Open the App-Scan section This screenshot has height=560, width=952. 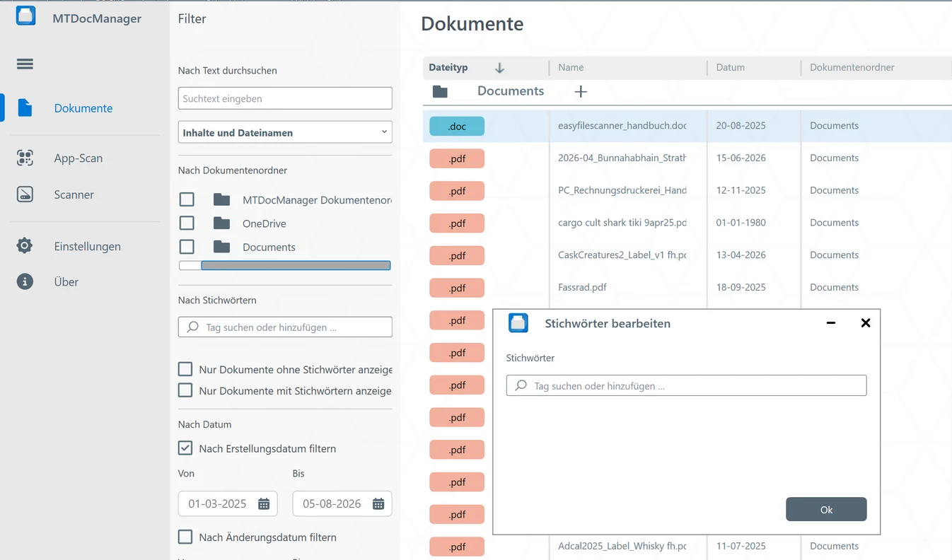78,158
